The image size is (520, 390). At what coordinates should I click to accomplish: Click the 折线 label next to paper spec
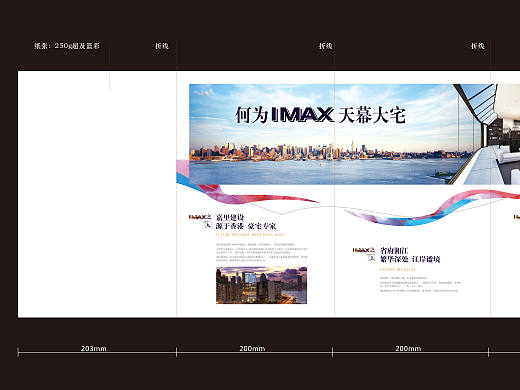pos(162,46)
